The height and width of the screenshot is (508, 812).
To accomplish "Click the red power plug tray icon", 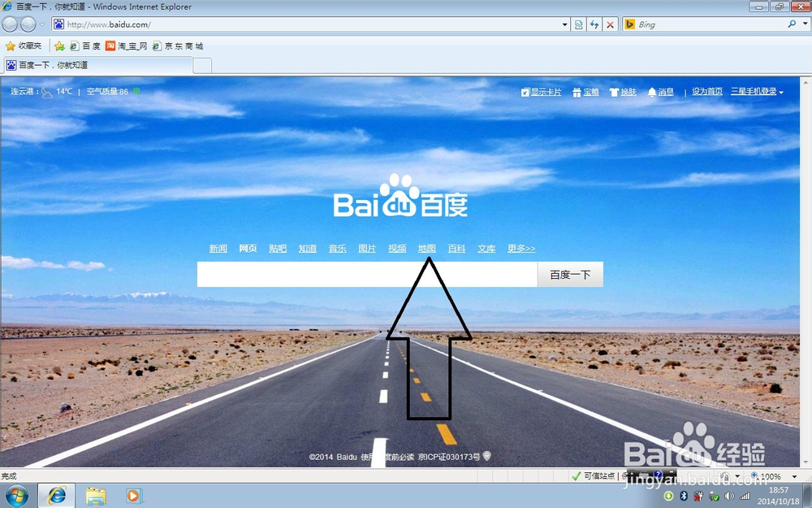I will (698, 496).
